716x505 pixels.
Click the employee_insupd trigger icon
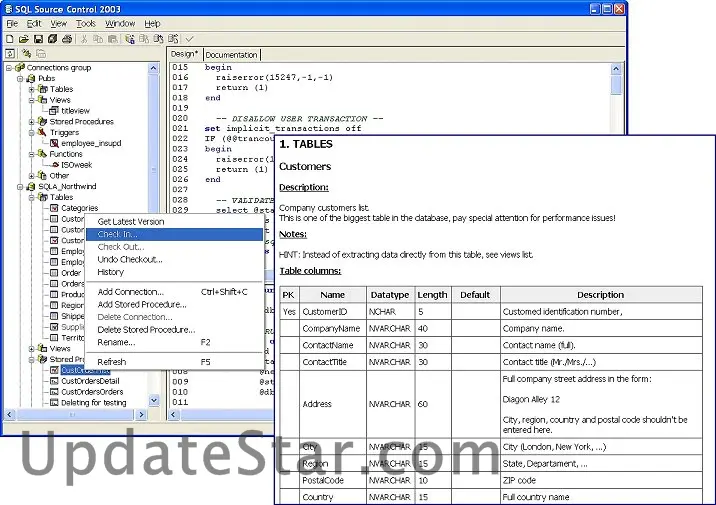point(54,143)
